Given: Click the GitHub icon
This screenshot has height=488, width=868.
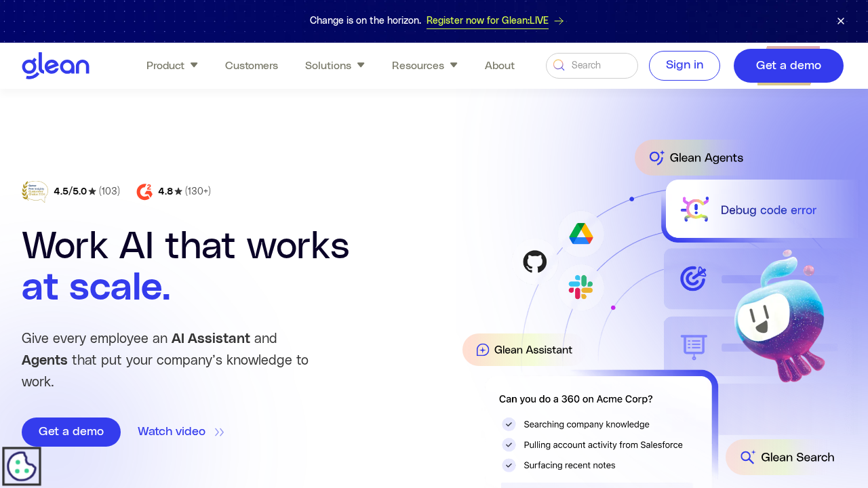Looking at the screenshot, I should pyautogui.click(x=535, y=262).
